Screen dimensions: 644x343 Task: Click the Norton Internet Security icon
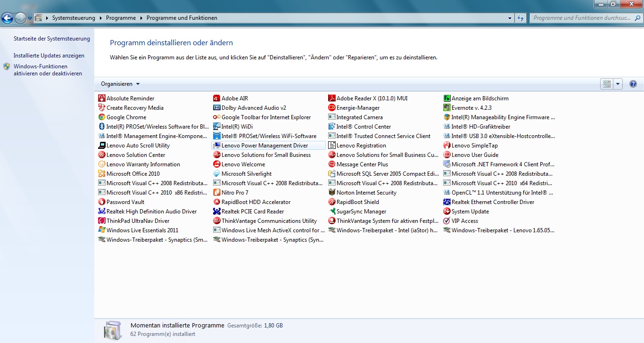click(x=331, y=193)
